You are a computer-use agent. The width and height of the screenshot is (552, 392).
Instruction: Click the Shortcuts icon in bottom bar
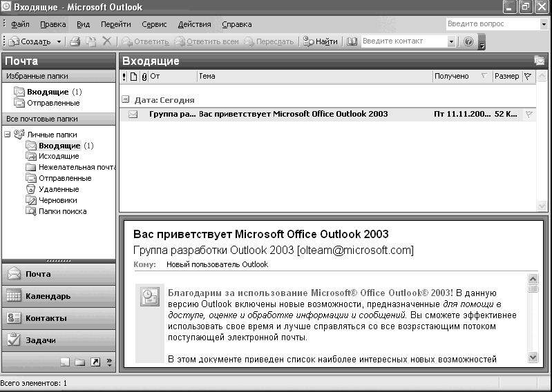point(95,362)
